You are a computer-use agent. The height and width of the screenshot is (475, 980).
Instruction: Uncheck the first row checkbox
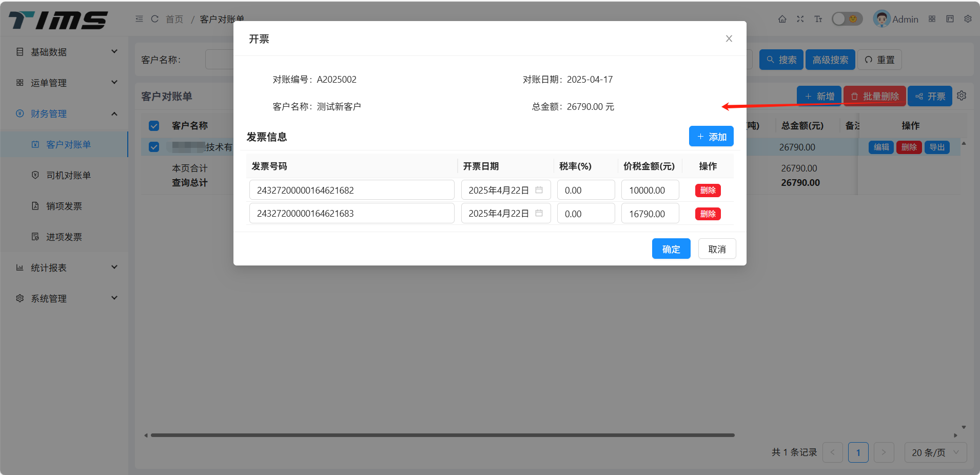coord(154,147)
